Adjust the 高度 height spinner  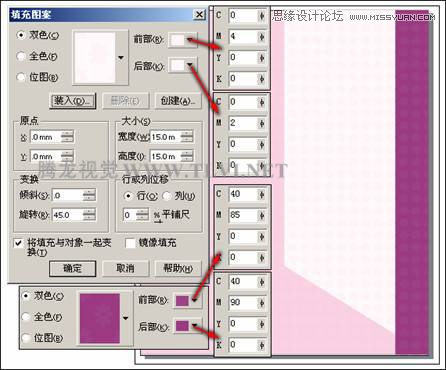(187, 156)
